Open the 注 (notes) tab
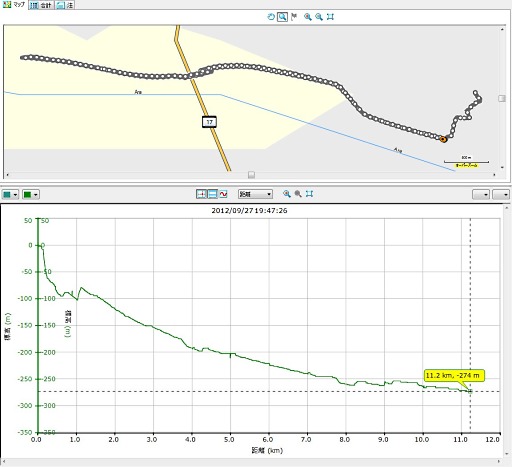 point(65,5)
